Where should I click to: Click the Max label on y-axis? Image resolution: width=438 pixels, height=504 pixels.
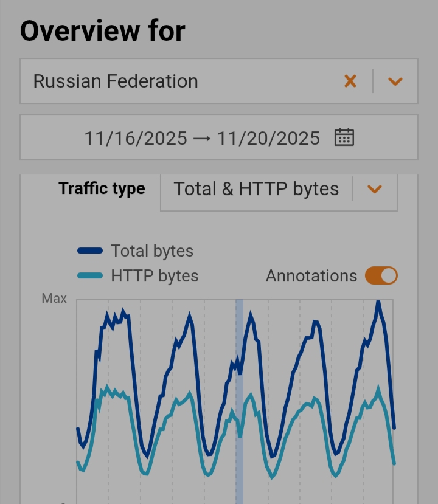click(x=54, y=299)
